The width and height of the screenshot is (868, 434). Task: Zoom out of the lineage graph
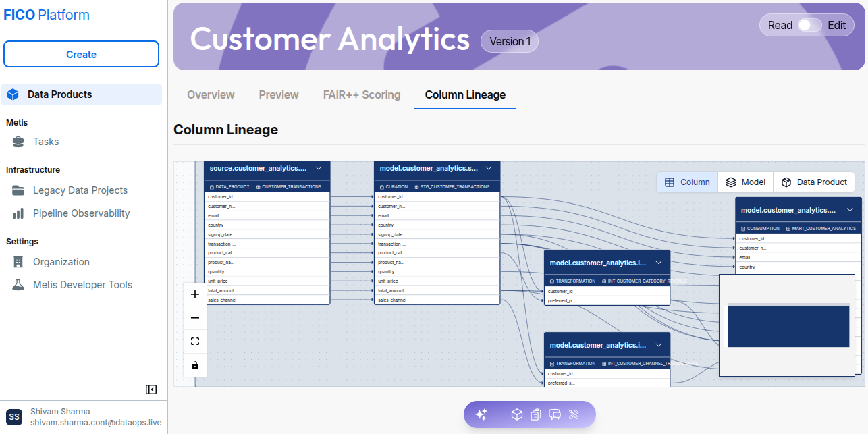click(195, 318)
